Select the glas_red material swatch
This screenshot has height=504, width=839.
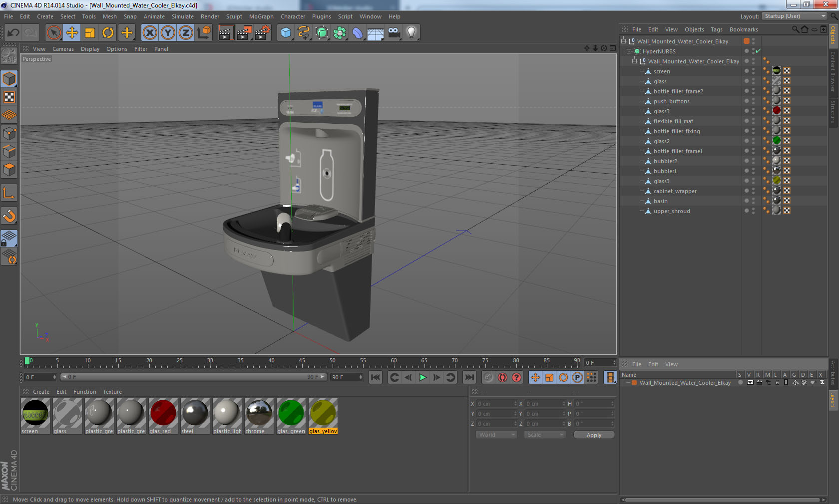coord(163,416)
